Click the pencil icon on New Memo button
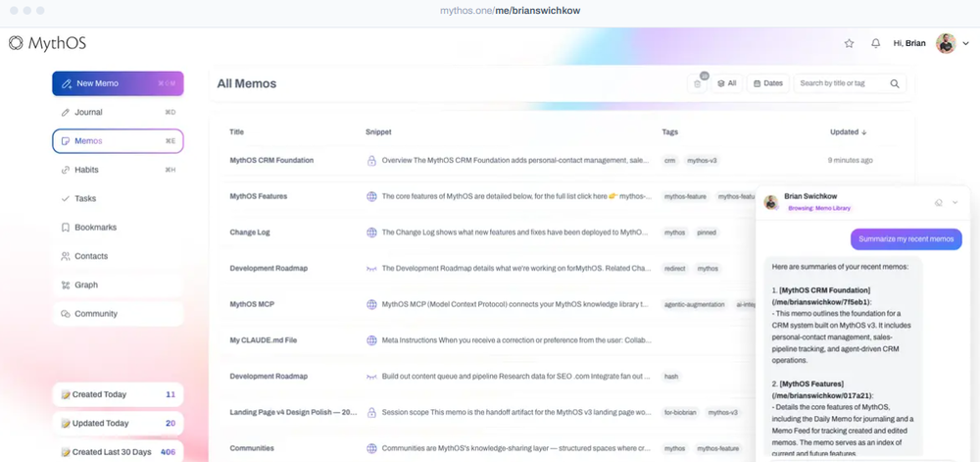The image size is (980, 462). point(67,83)
